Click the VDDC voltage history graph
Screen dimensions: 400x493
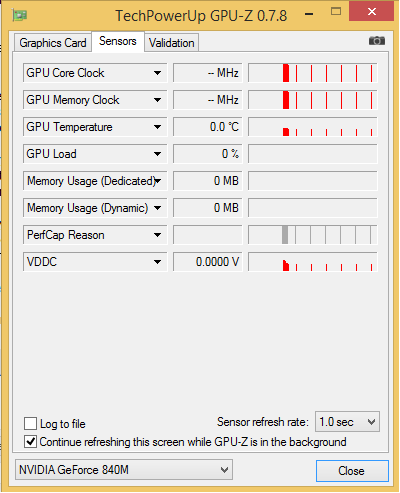313,262
